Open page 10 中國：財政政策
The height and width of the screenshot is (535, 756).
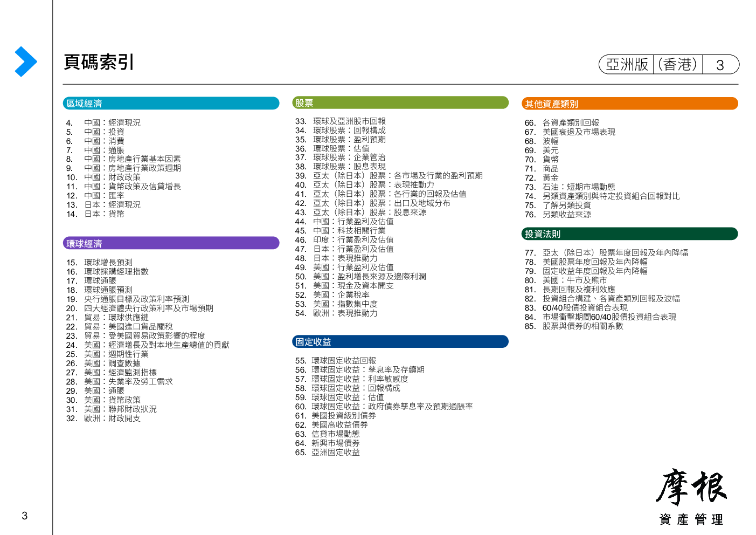[103, 177]
